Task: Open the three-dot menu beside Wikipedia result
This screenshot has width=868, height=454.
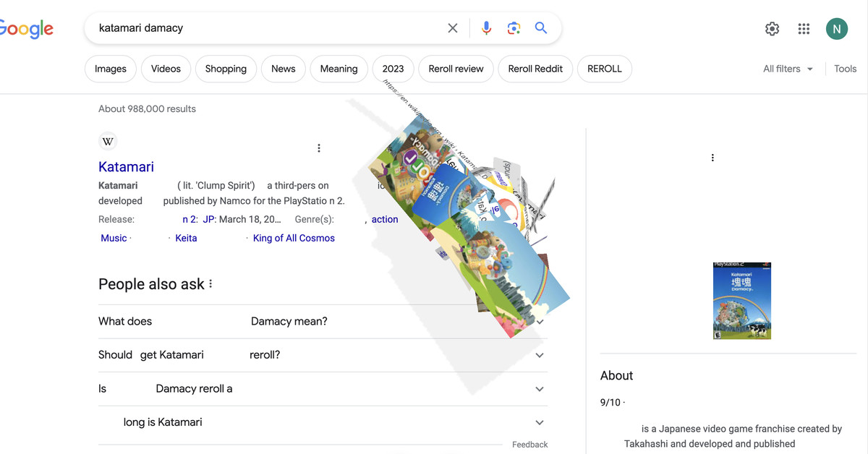Action: point(319,148)
